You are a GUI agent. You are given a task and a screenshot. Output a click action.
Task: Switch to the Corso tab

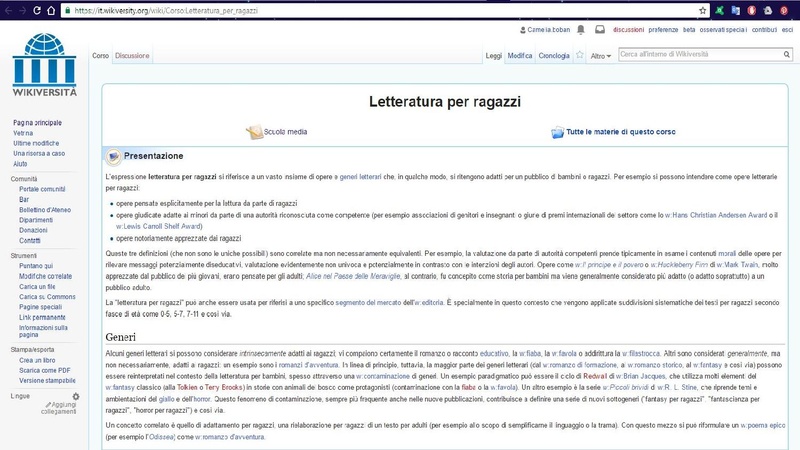101,56
